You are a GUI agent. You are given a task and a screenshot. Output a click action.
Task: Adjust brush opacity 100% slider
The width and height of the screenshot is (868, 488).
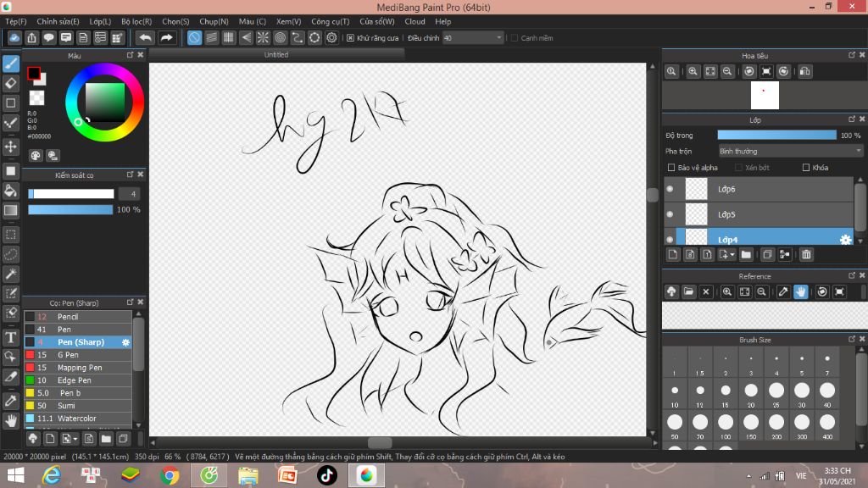point(70,210)
